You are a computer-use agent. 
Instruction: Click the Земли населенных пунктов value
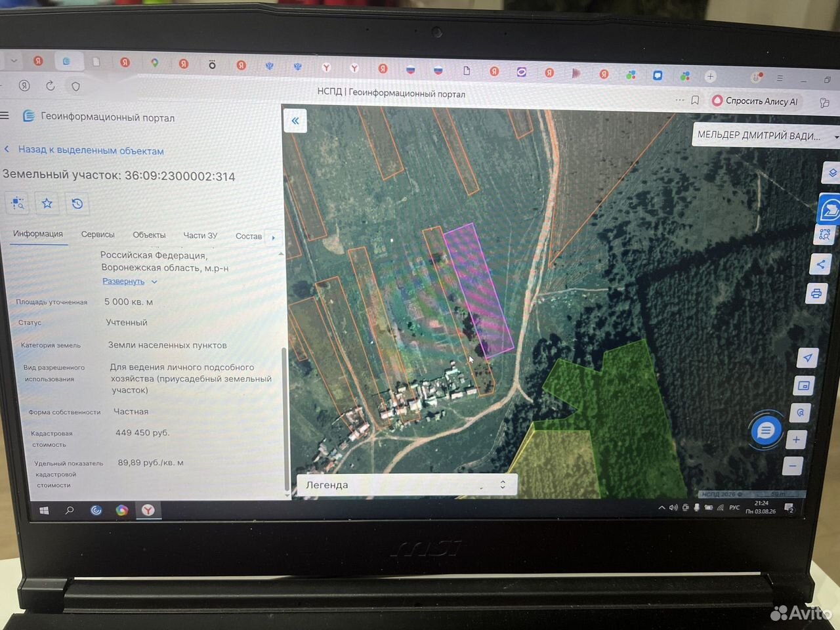(x=167, y=345)
